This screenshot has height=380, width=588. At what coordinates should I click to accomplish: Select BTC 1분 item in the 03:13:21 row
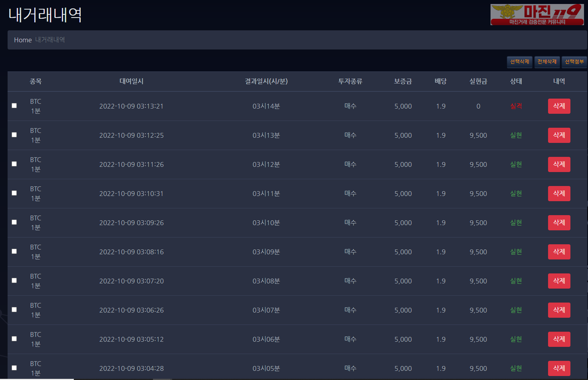[36, 106]
